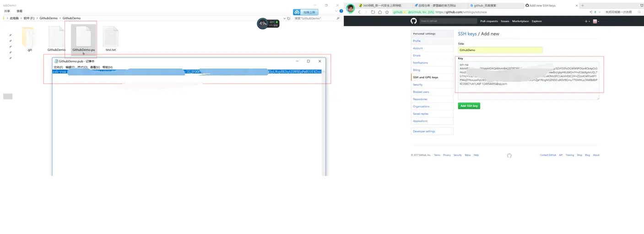Reload the browser page

pyautogui.click(x=373, y=12)
